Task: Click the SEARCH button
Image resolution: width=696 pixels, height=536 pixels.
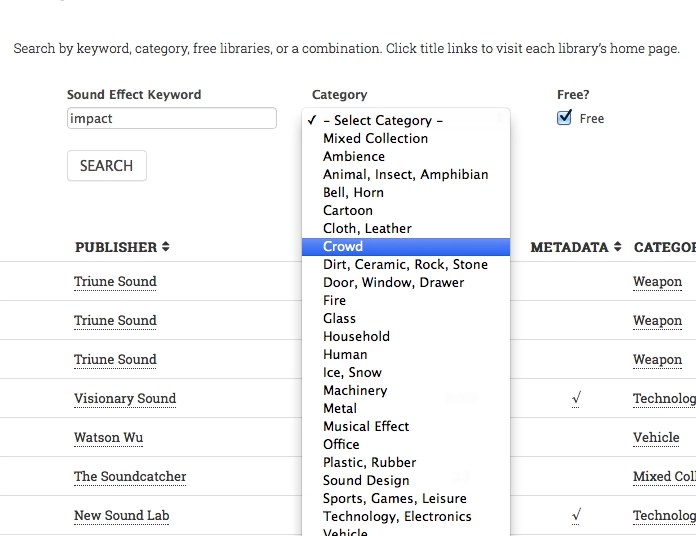Action: click(107, 166)
